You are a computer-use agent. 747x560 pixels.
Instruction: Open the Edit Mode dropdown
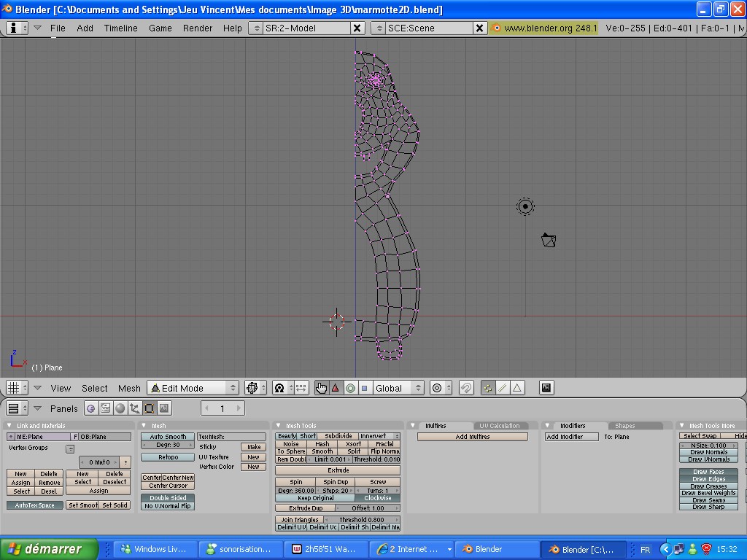(x=193, y=388)
